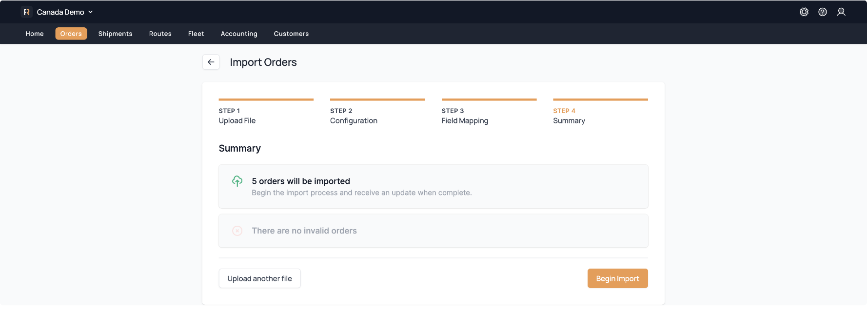Click the invalid orders X icon
The width and height of the screenshot is (868, 312).
coord(237,231)
